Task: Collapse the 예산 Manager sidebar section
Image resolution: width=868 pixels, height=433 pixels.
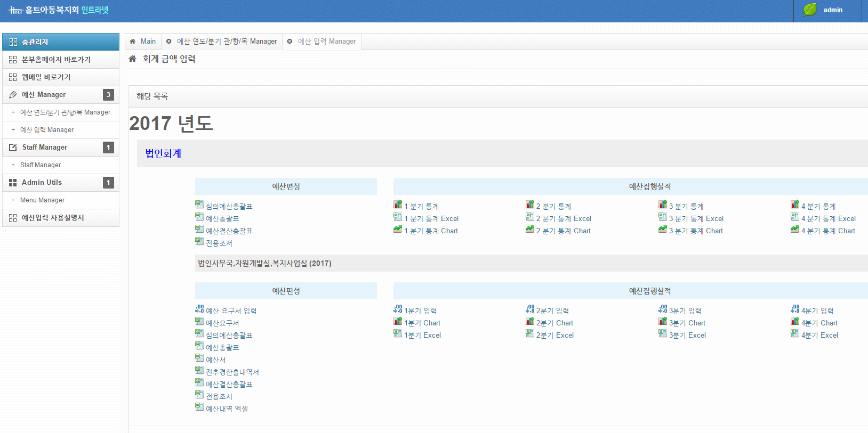Action: (x=61, y=95)
